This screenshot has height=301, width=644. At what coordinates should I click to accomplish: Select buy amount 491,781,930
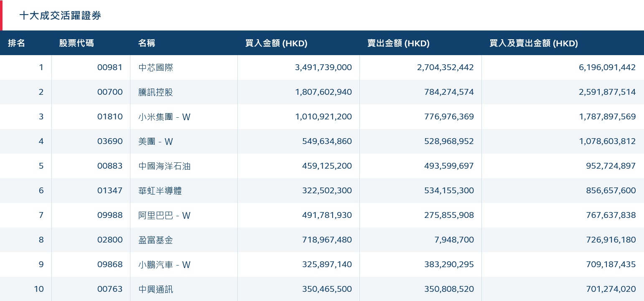[327, 215]
